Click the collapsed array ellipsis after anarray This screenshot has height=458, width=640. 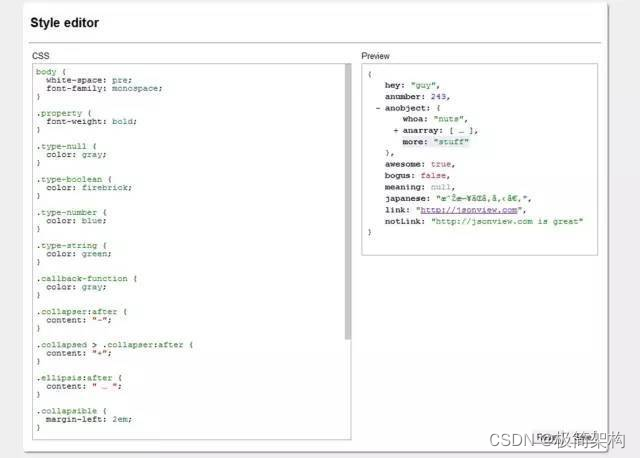tap(461, 131)
